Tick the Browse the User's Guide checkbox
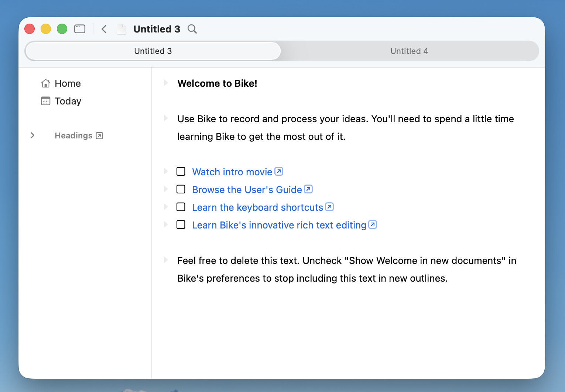Image resolution: width=565 pixels, height=392 pixels. coord(181,189)
